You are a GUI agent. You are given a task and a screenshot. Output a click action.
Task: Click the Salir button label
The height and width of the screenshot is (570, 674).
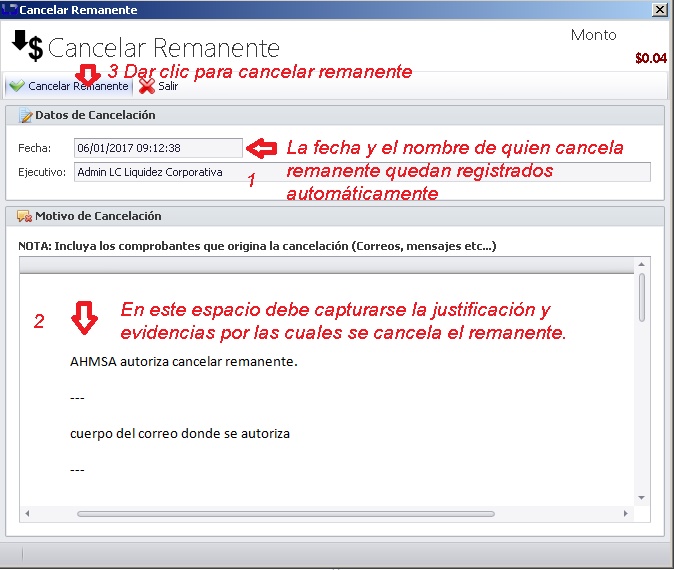coord(168,86)
